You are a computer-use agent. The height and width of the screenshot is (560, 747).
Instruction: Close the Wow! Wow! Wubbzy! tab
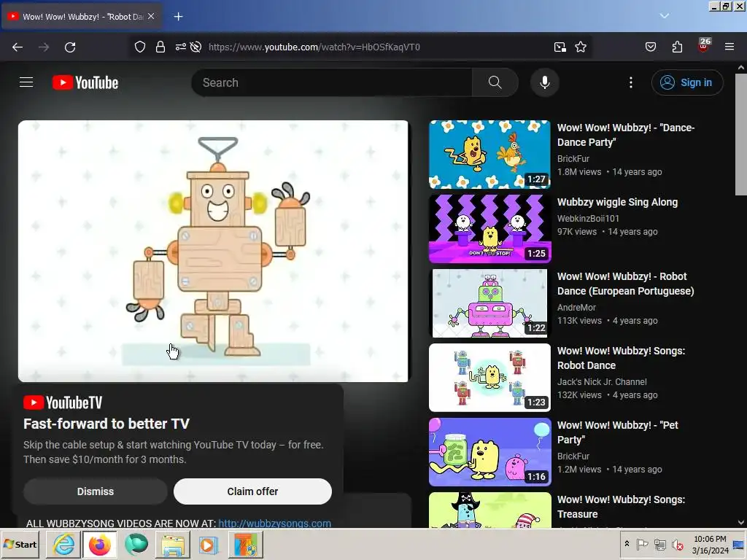point(151,16)
